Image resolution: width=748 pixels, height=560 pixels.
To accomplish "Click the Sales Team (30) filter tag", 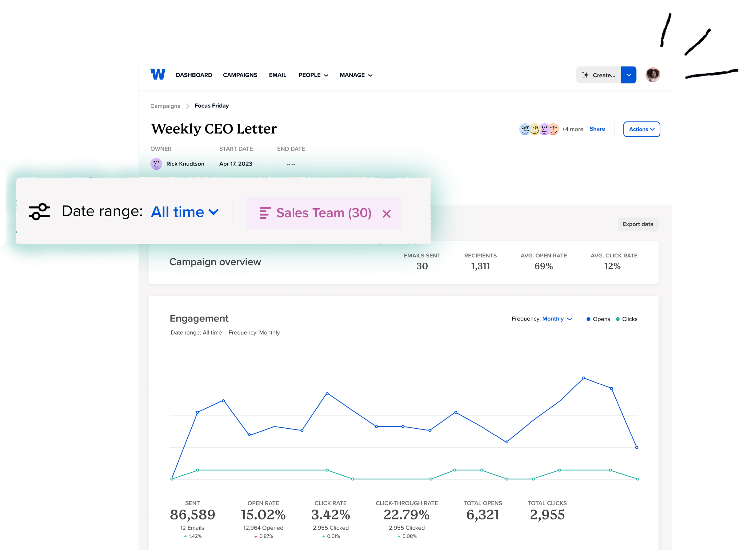I will [x=324, y=213].
